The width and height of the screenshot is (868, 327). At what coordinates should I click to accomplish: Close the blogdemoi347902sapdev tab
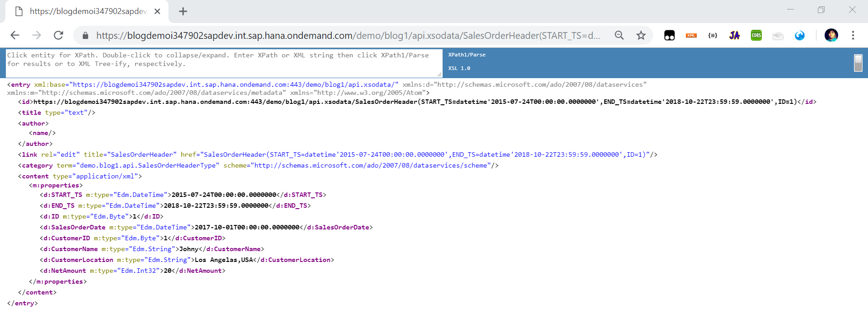pyautogui.click(x=157, y=11)
